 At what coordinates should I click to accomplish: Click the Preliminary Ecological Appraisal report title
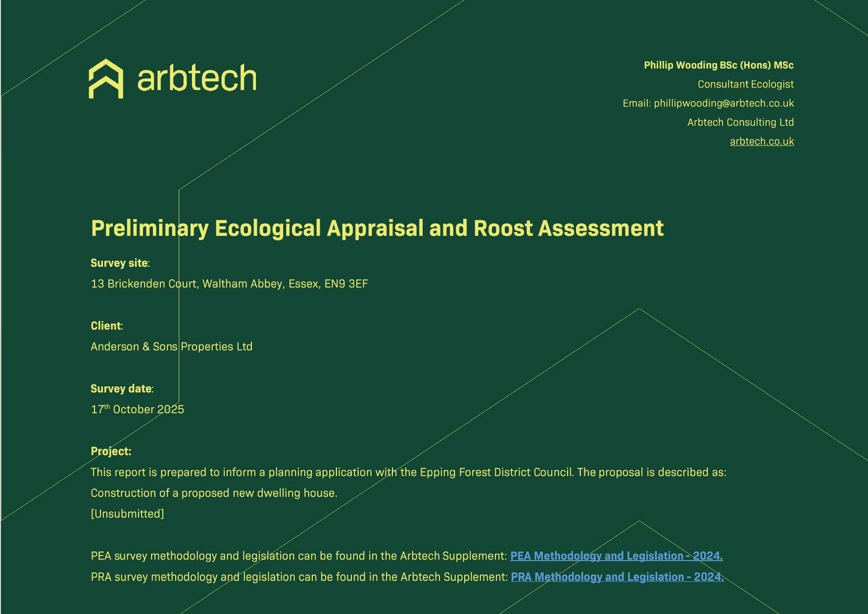click(377, 229)
